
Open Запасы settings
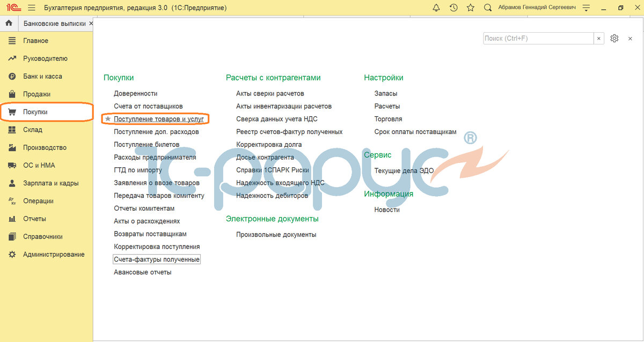pyautogui.click(x=386, y=93)
